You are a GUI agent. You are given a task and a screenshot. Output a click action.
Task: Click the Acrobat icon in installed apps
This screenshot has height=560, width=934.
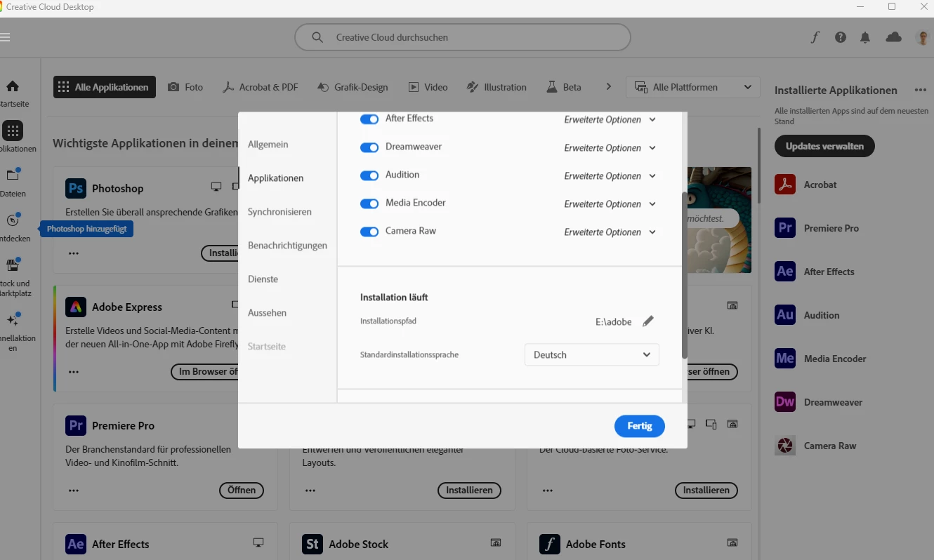784,185
